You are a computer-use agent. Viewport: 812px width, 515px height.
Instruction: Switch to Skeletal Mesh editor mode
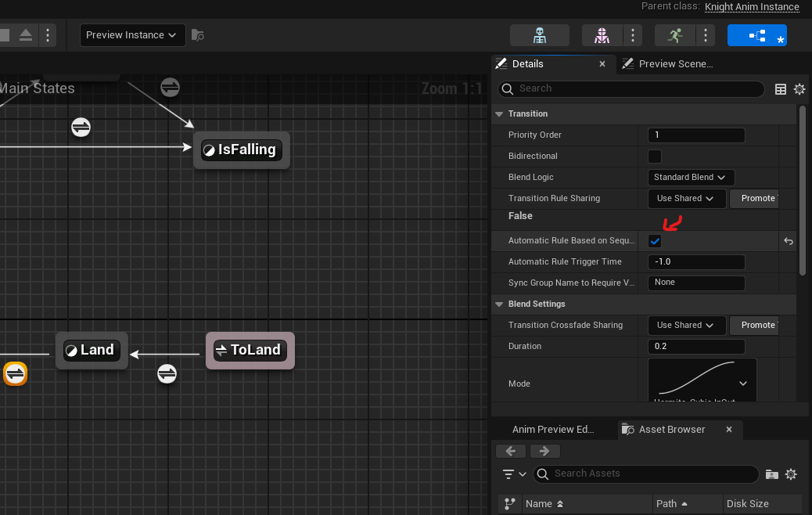pyautogui.click(x=602, y=35)
